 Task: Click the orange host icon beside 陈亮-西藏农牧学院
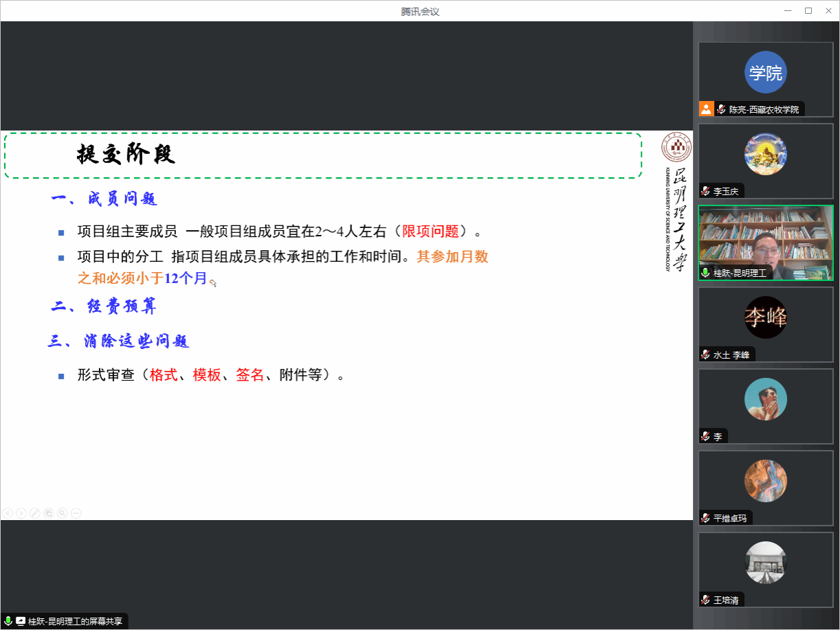click(x=707, y=109)
